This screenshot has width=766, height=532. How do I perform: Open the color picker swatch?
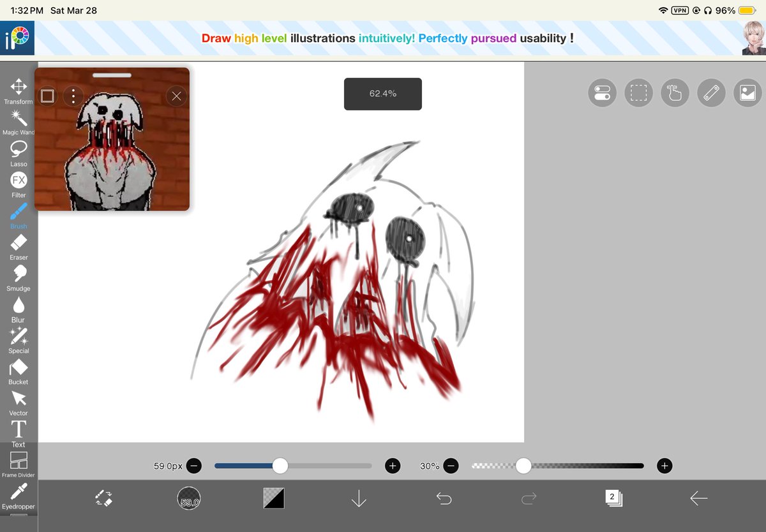[x=274, y=498]
